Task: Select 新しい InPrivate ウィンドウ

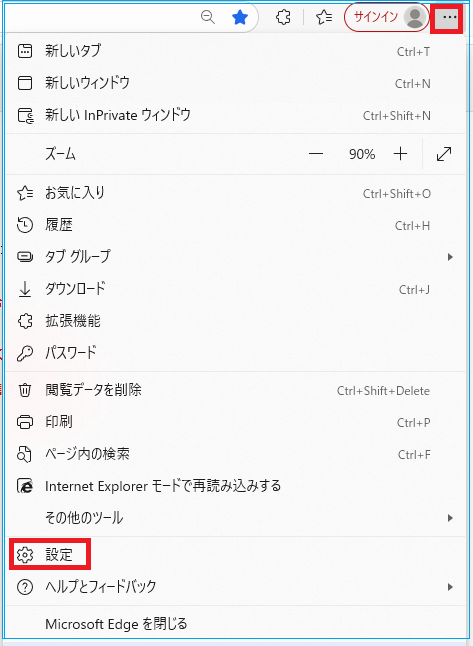Action: coord(236,115)
